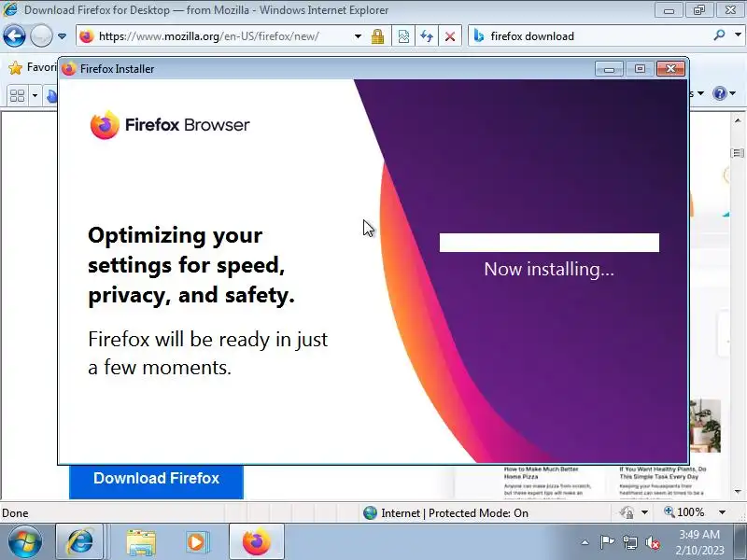Click the Firefox Browser logo
Viewport: 747px width, 560px height.
coord(170,125)
